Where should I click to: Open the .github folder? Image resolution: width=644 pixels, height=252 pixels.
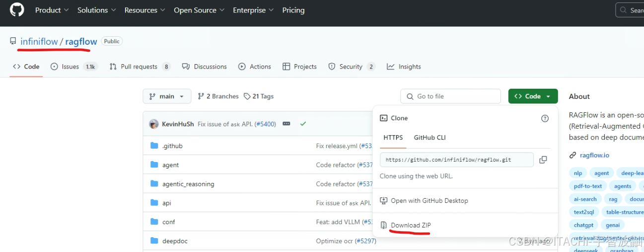coord(172,146)
